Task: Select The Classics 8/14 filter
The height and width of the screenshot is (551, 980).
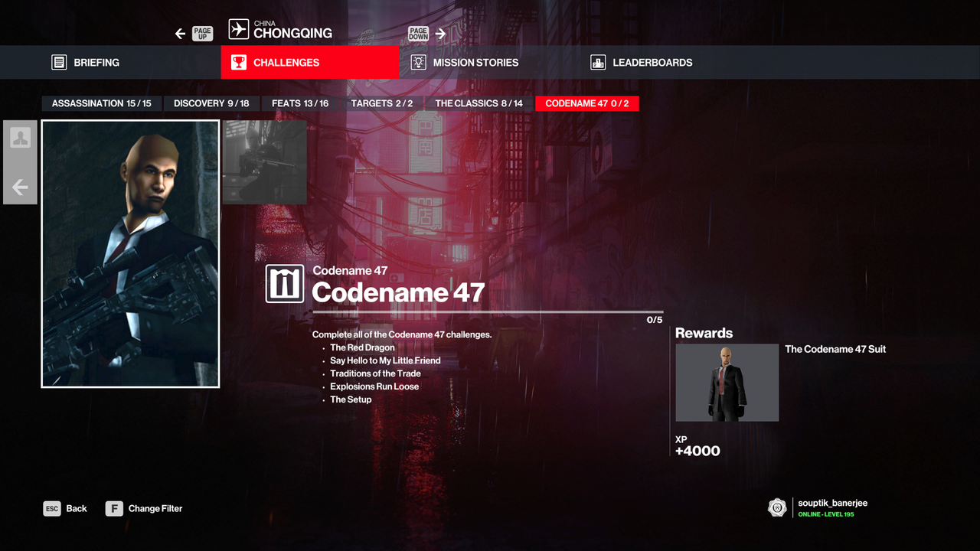Action: click(x=479, y=103)
